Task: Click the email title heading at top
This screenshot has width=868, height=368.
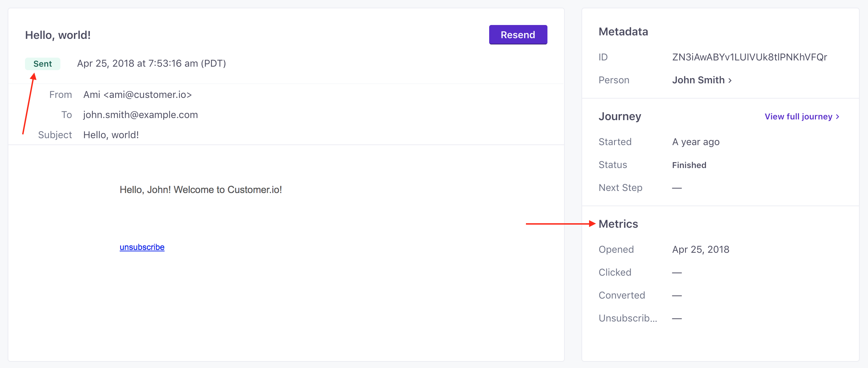Action: coord(58,35)
